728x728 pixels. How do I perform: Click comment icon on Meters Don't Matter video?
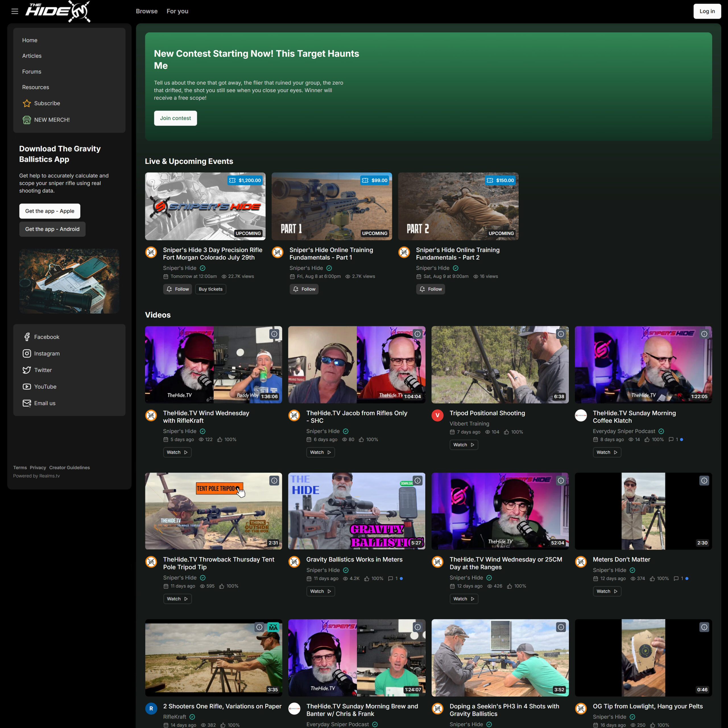pos(676,578)
